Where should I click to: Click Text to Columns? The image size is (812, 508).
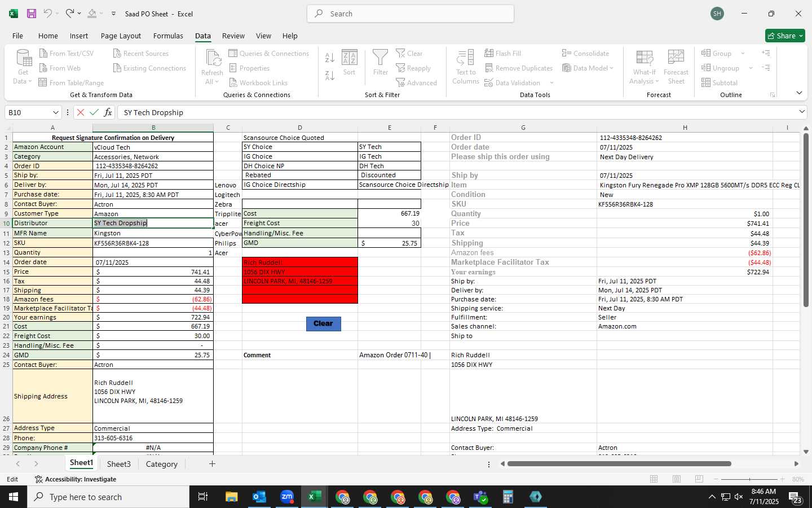[x=466, y=67]
